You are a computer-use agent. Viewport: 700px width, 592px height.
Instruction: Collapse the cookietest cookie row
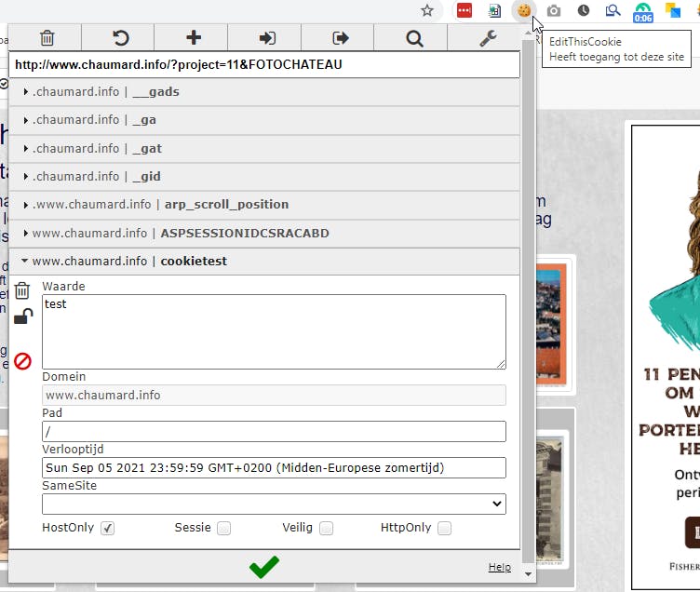tap(264, 262)
